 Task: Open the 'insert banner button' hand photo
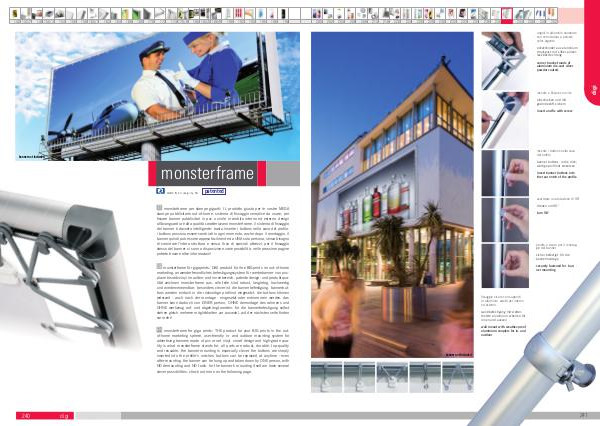coord(505,173)
